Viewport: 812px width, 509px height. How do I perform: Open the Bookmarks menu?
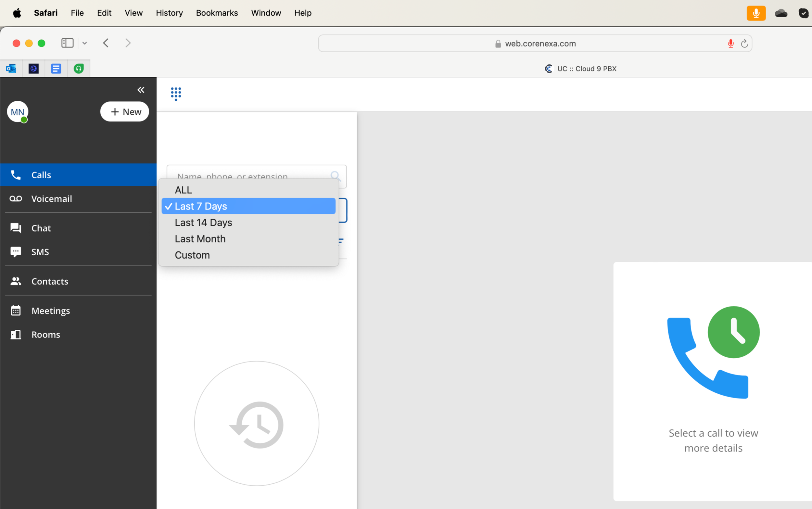coord(217,13)
